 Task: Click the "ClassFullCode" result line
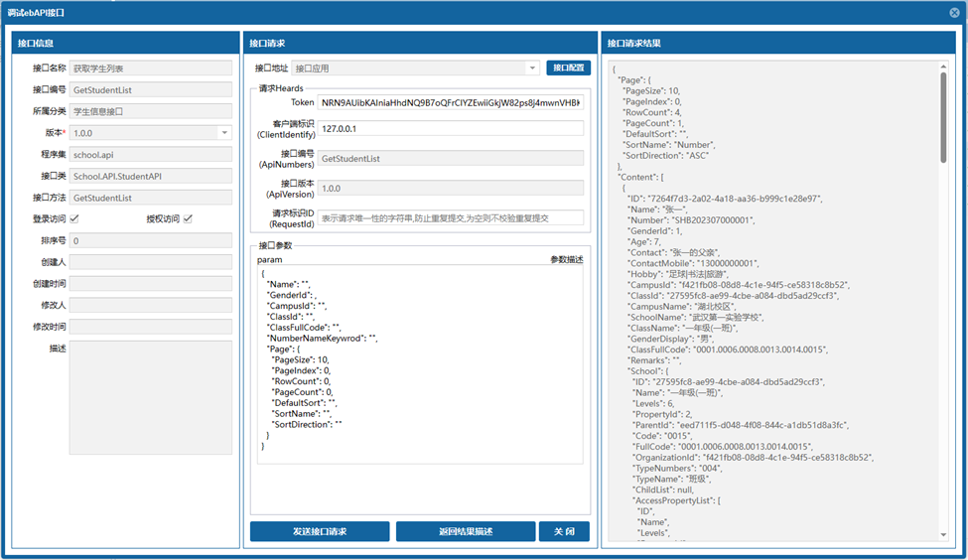(x=727, y=350)
